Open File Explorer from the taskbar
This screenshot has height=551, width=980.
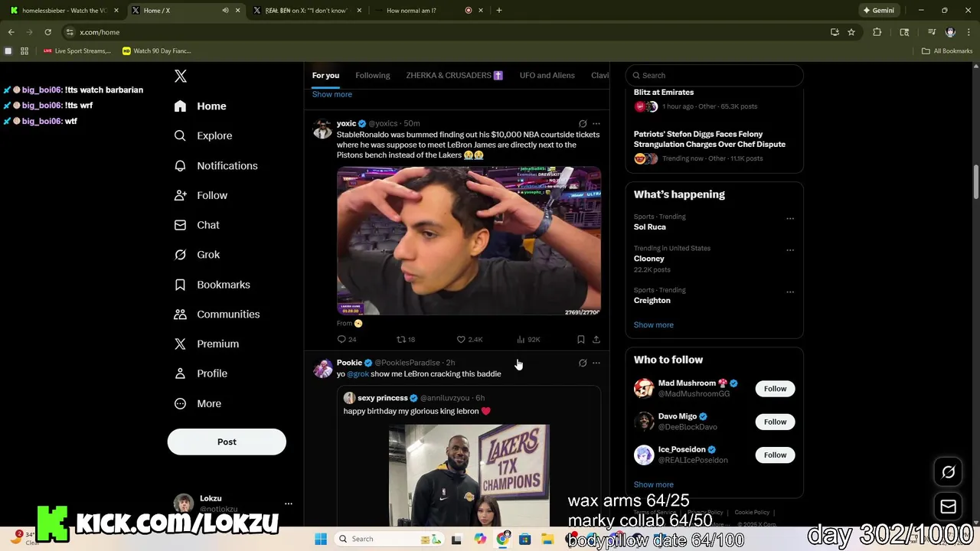tap(547, 539)
